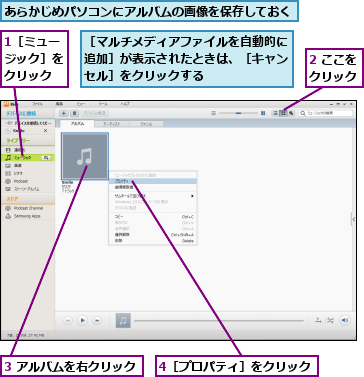Choose プロパティ in the context menu
The width and height of the screenshot is (364, 377).
click(153, 181)
